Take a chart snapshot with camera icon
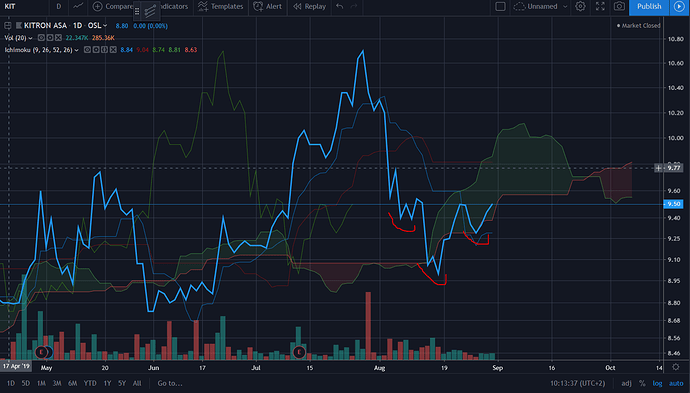This screenshot has height=393, width=690. pos(619,7)
